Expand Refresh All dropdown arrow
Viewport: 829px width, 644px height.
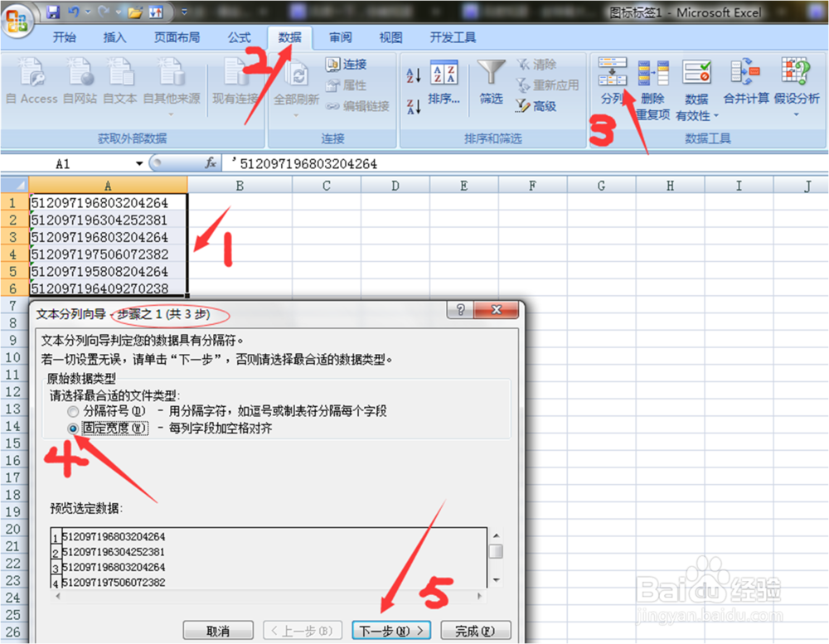coord(296,114)
